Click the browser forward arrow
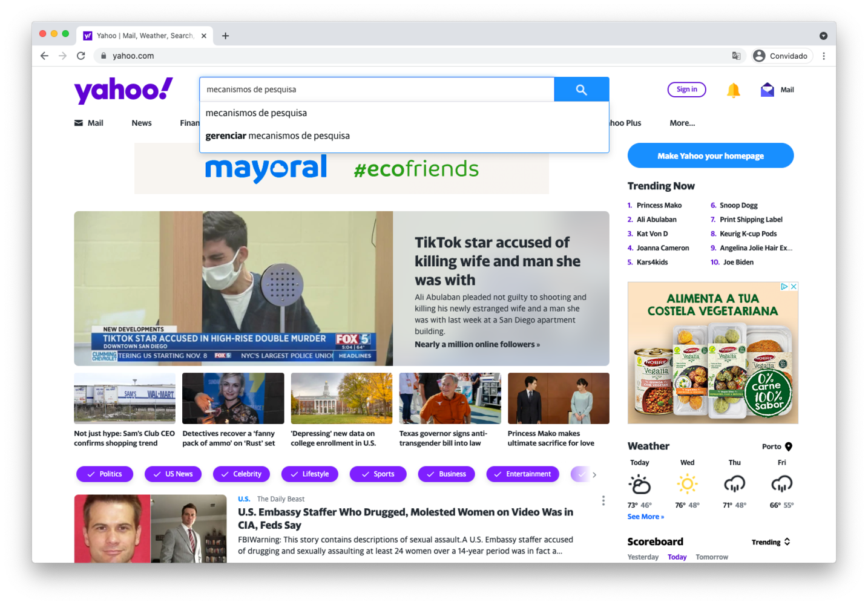This screenshot has width=868, height=605. pos(62,56)
